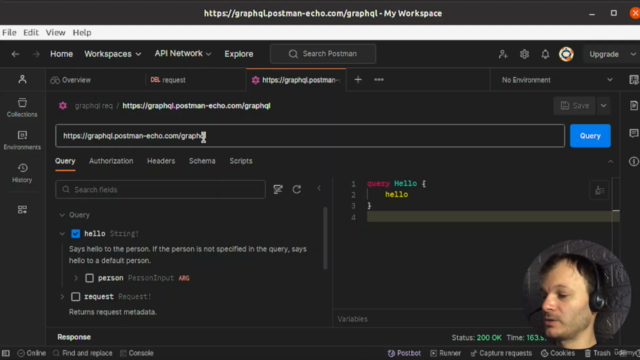Click the user avatar icon
This screenshot has height=360, width=640.
(x=566, y=54)
